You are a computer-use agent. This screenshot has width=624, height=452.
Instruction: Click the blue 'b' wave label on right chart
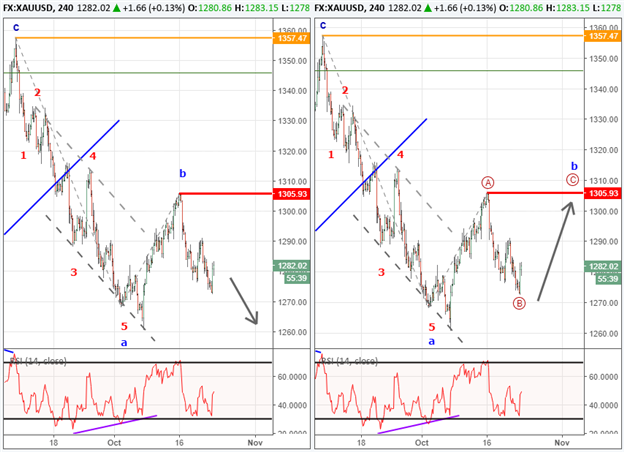[574, 166]
